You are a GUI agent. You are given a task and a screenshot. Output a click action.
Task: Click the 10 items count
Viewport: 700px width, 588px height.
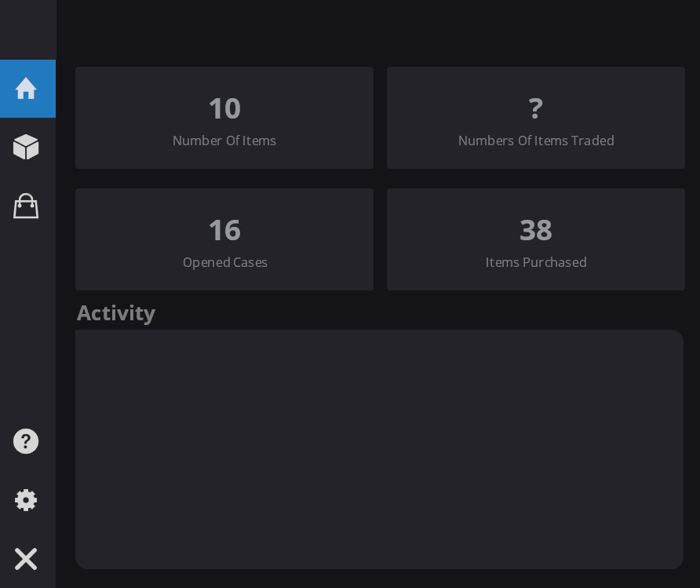224,108
